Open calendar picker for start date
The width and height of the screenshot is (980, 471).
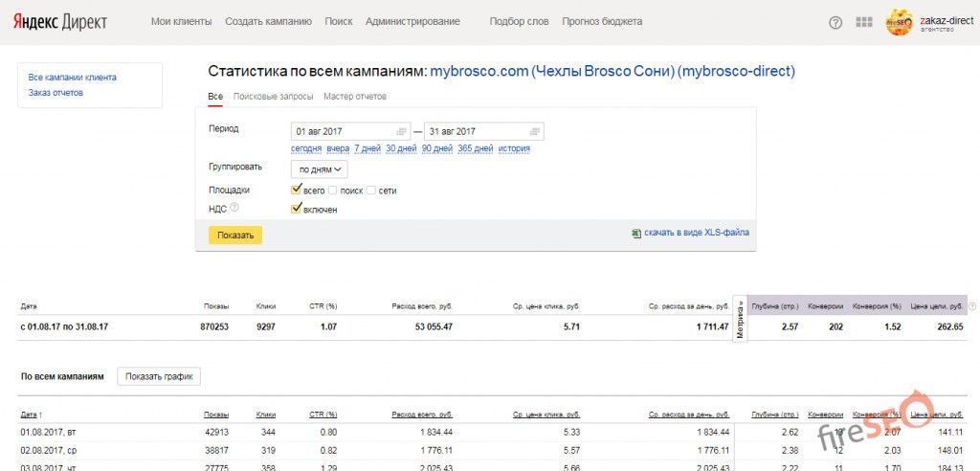pyautogui.click(x=401, y=131)
